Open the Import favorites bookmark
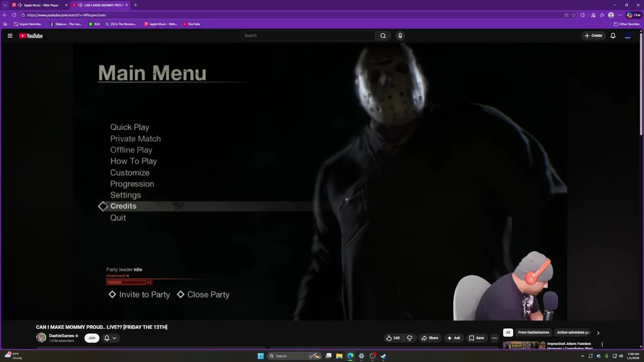 click(x=28, y=24)
